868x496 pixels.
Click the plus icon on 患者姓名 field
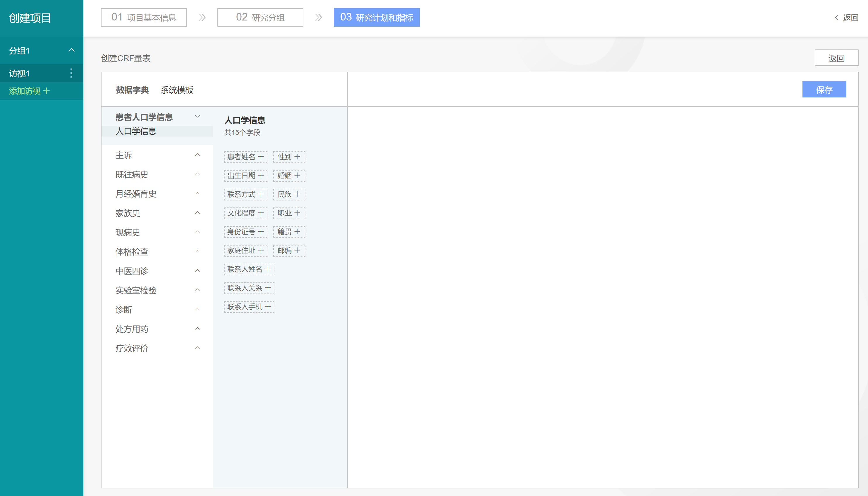tap(261, 157)
